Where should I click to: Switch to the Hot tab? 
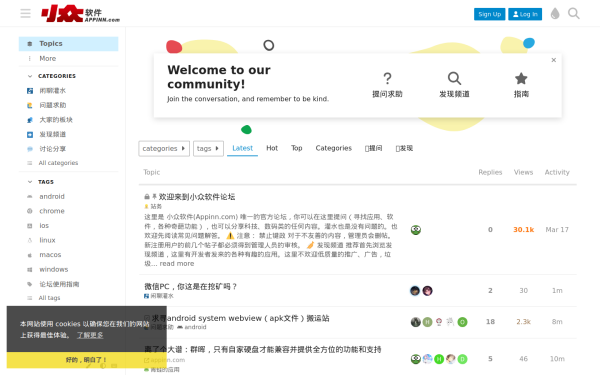(x=272, y=148)
